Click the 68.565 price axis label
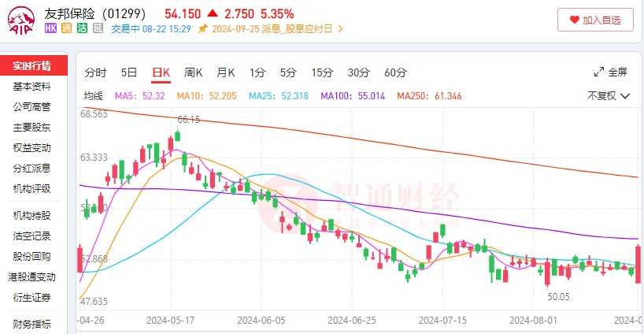Screen dimensions: 644x334 (94, 114)
